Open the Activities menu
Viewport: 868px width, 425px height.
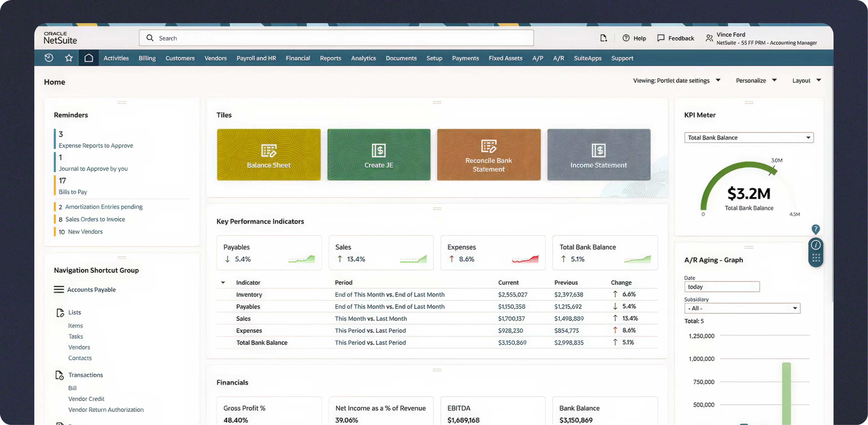tap(116, 58)
